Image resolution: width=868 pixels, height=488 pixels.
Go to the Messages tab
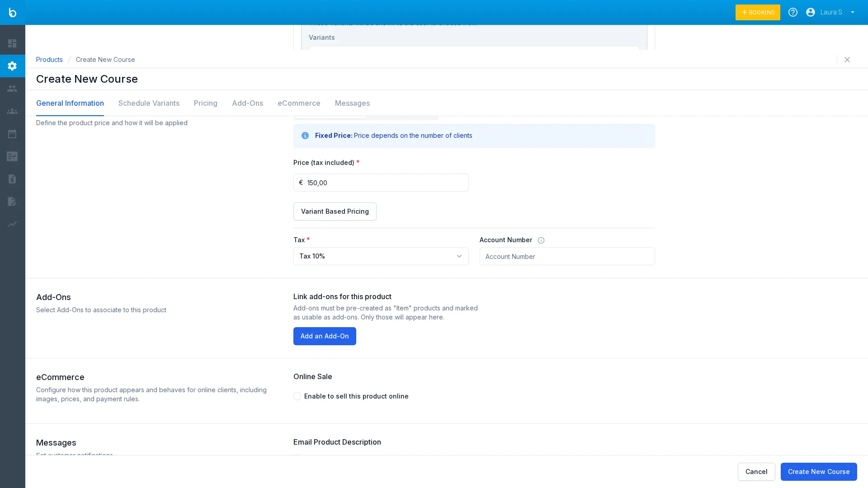point(352,103)
